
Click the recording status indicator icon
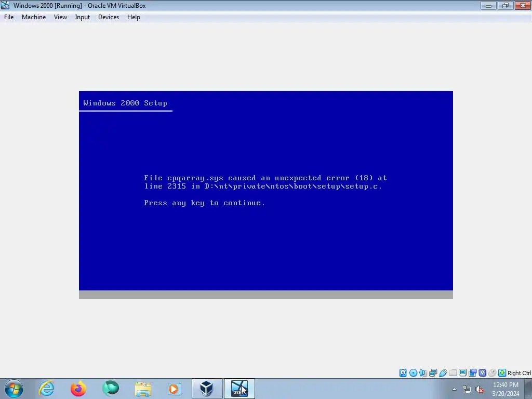[x=472, y=373]
